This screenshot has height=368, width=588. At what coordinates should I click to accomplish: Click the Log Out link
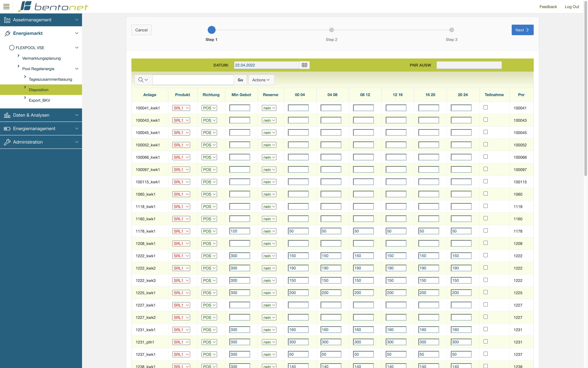[x=572, y=7]
